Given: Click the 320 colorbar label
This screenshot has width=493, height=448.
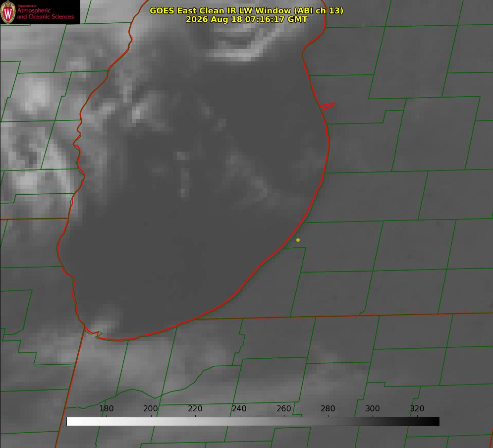Looking at the screenshot, I should pyautogui.click(x=417, y=408).
